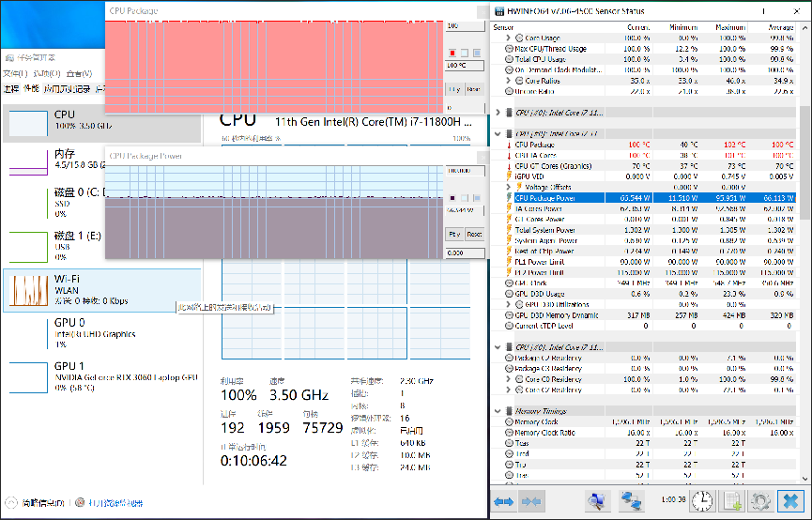Open the 查看(V) menu in Task Manager
Screen dimensions: 812x520
[77, 73]
